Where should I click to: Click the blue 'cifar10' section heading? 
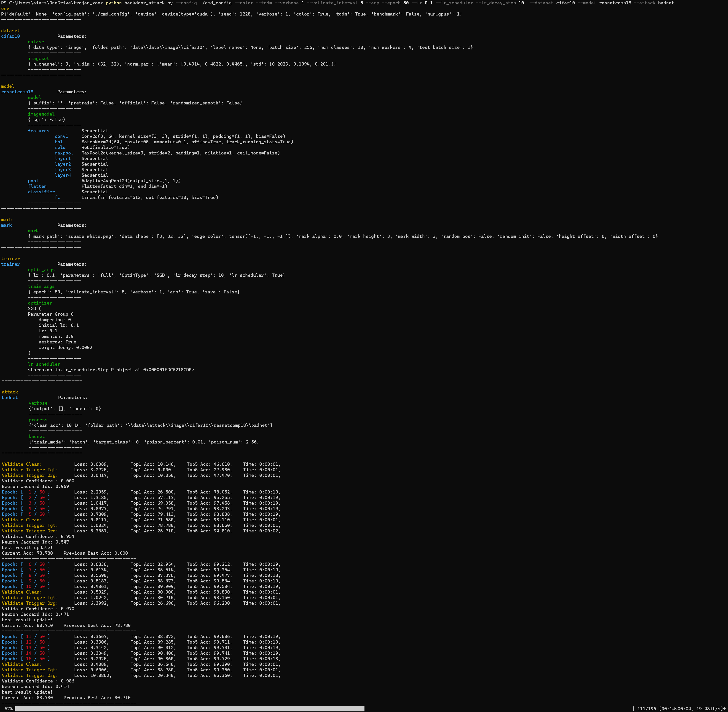[11, 36]
